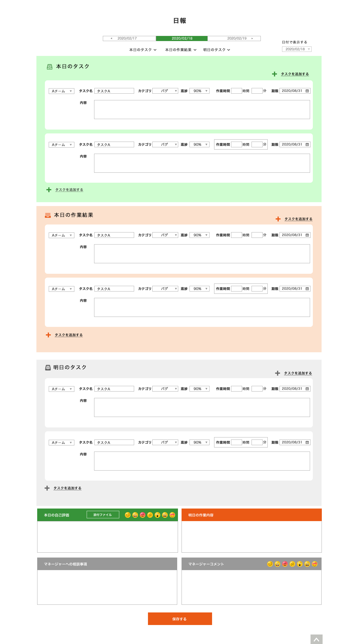Image resolution: width=359 pixels, height=644 pixels.
Task: Go to previous day with left arrow
Action: (x=111, y=38)
